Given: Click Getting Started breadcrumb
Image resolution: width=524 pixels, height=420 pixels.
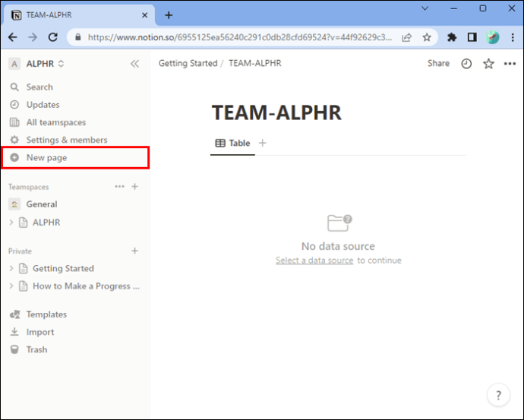Looking at the screenshot, I should click(188, 64).
